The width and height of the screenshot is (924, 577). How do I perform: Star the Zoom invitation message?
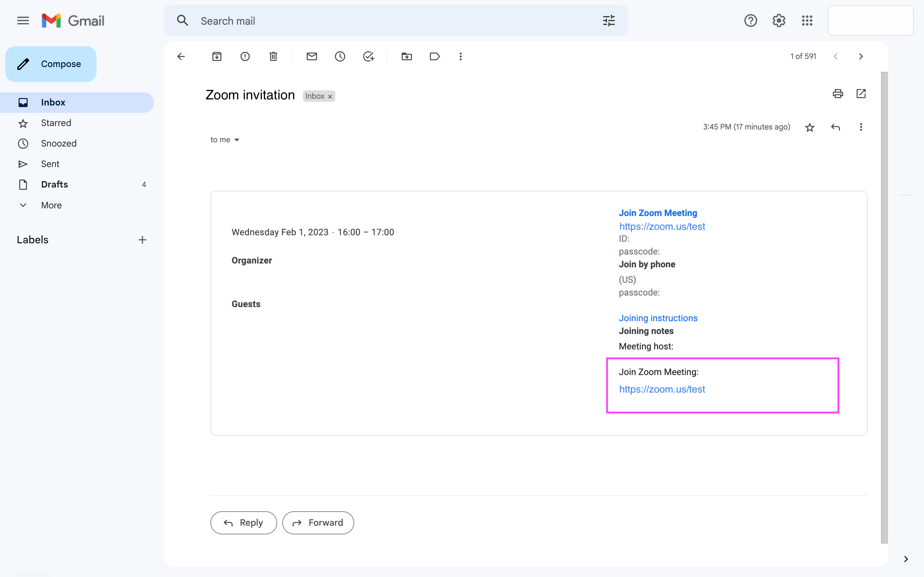(x=809, y=127)
